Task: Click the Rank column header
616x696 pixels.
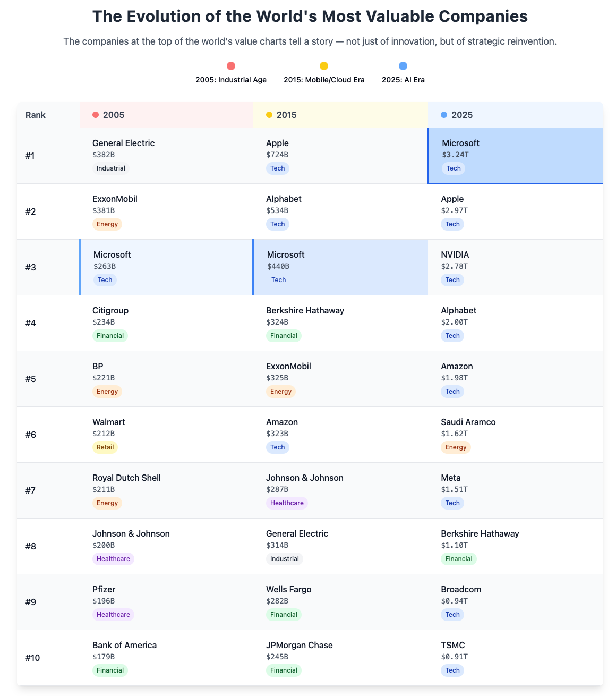Action: tap(36, 115)
